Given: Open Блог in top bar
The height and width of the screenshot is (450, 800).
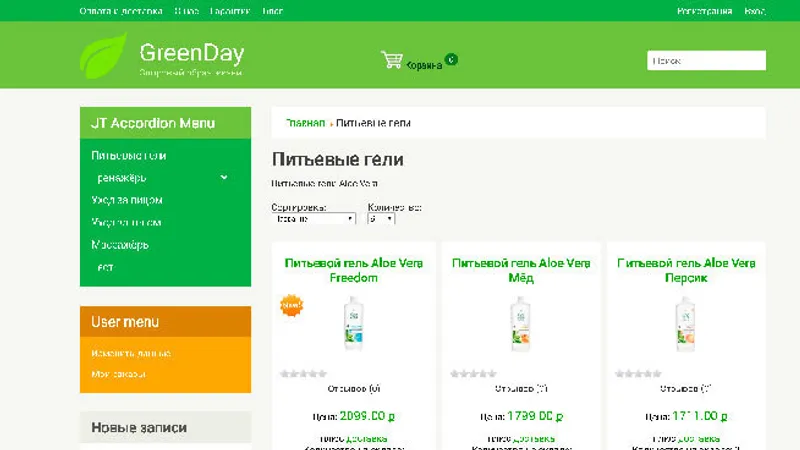Looking at the screenshot, I should tap(272, 11).
